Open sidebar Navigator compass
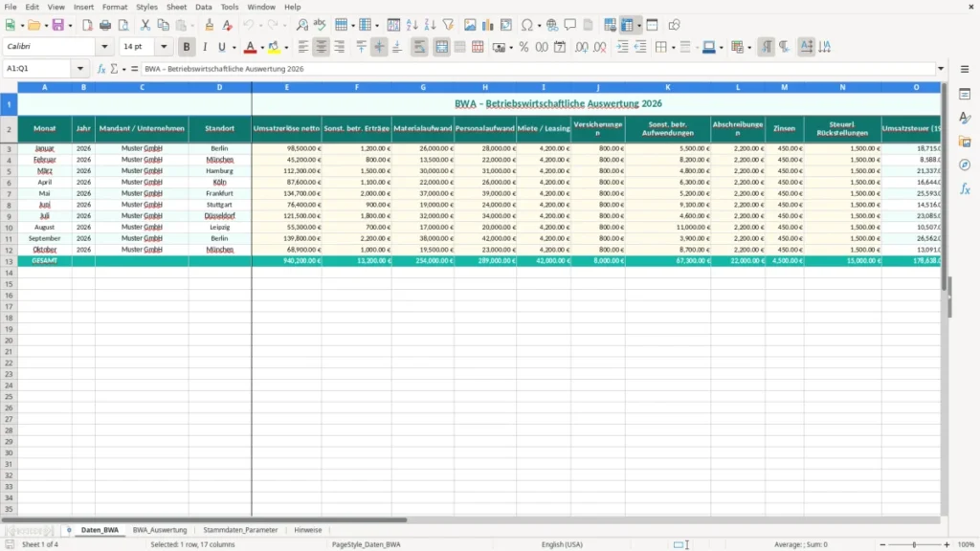This screenshot has height=551, width=980. 965,165
